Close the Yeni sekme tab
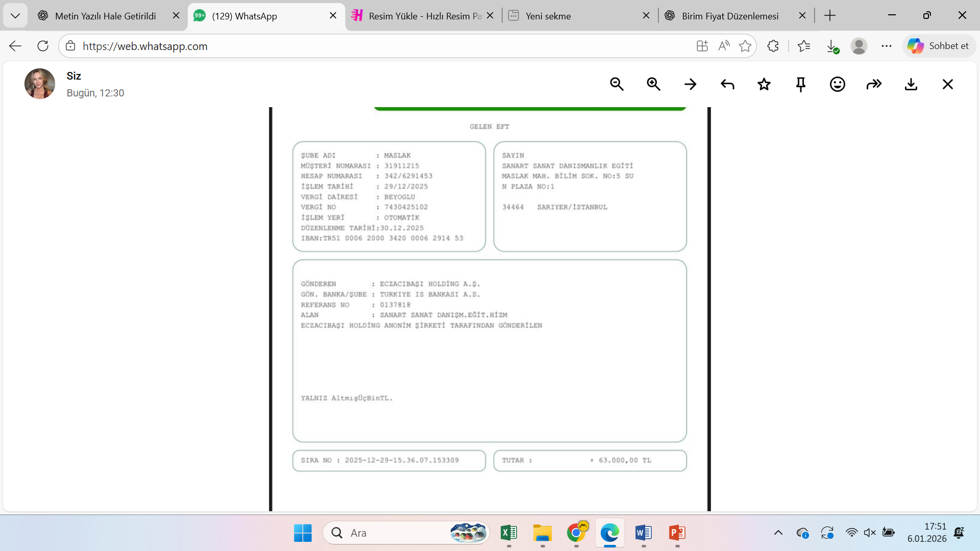 click(646, 16)
